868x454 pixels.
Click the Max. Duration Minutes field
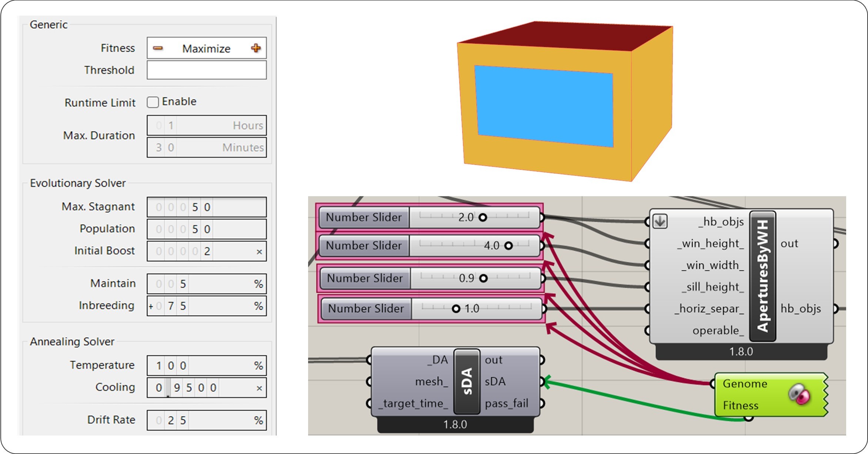(x=207, y=147)
